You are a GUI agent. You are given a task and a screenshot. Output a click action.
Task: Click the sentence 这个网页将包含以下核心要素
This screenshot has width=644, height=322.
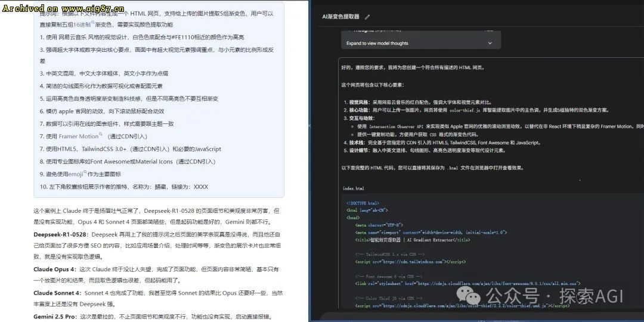point(373,85)
